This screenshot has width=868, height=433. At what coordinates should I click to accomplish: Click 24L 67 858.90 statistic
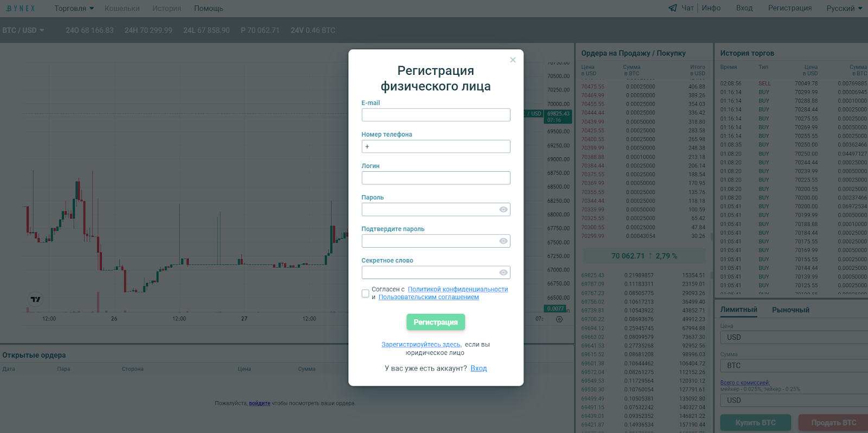(206, 30)
